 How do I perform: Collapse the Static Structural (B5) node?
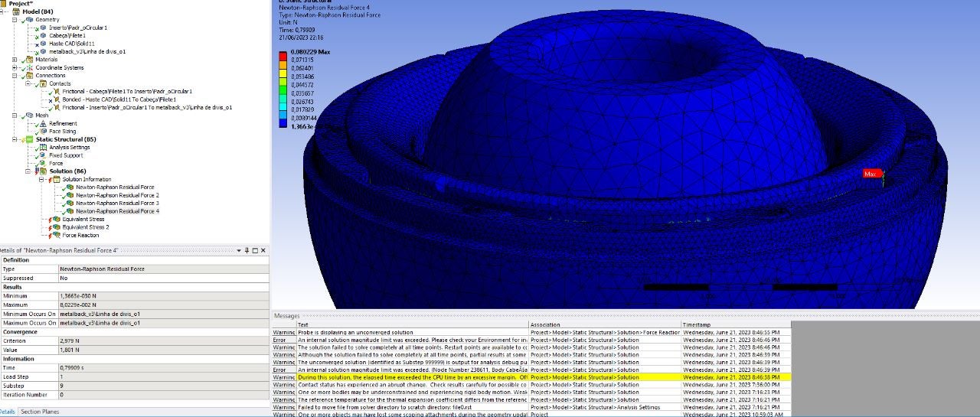[15, 139]
